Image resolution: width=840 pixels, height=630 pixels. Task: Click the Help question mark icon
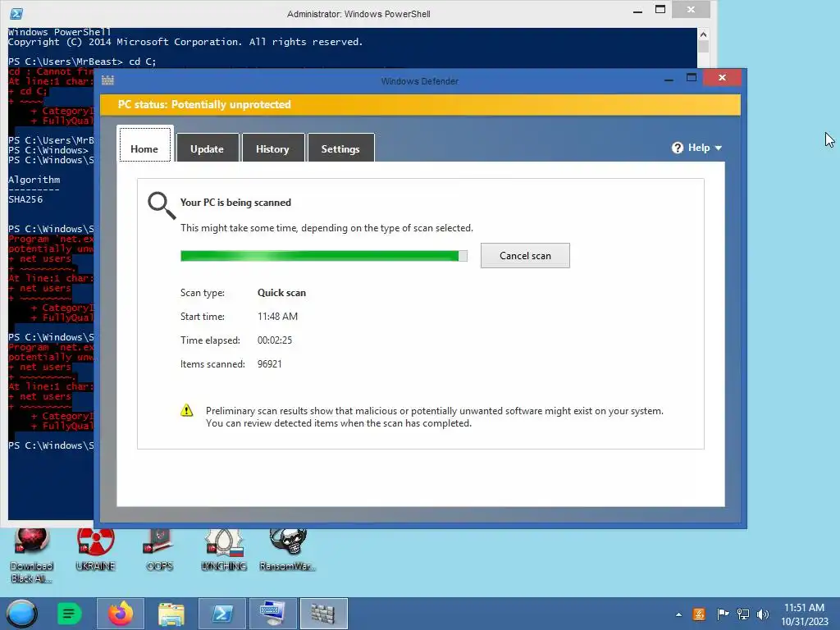click(x=678, y=148)
